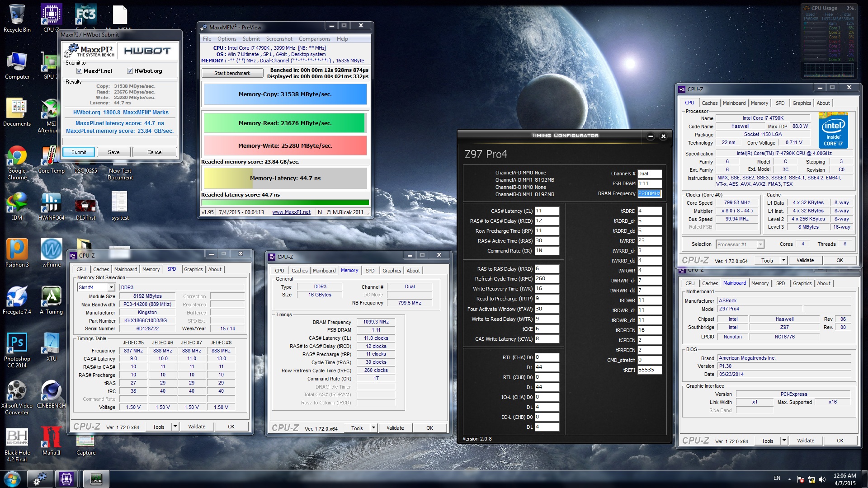The image size is (868, 488).
Task: Open MaxxMEM Comparisons menu
Action: coord(314,39)
